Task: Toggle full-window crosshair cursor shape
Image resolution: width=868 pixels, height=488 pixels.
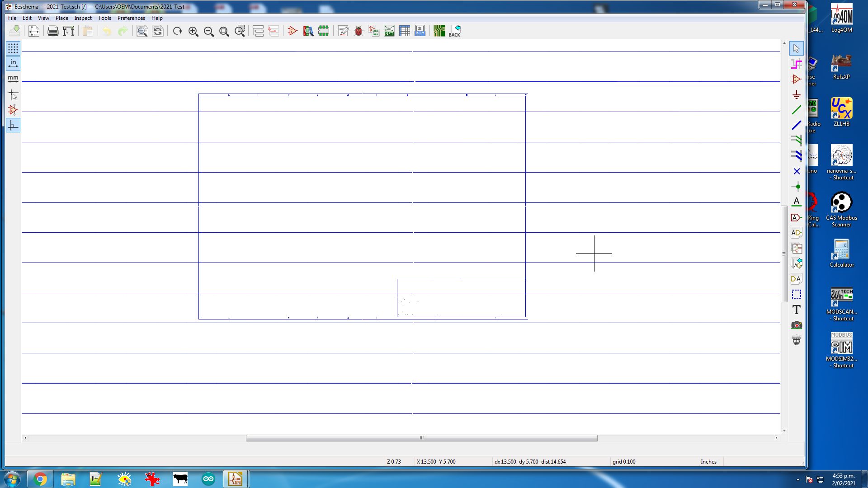Action: pyautogui.click(x=13, y=94)
